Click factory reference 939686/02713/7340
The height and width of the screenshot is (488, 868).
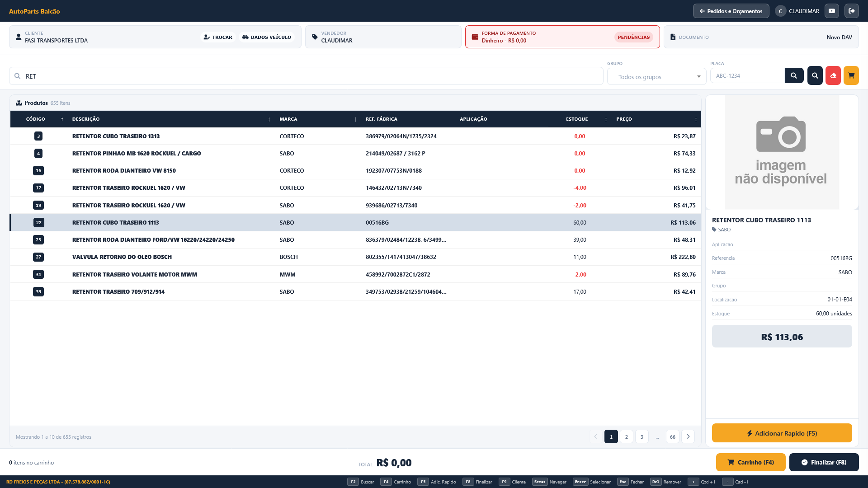(x=392, y=205)
